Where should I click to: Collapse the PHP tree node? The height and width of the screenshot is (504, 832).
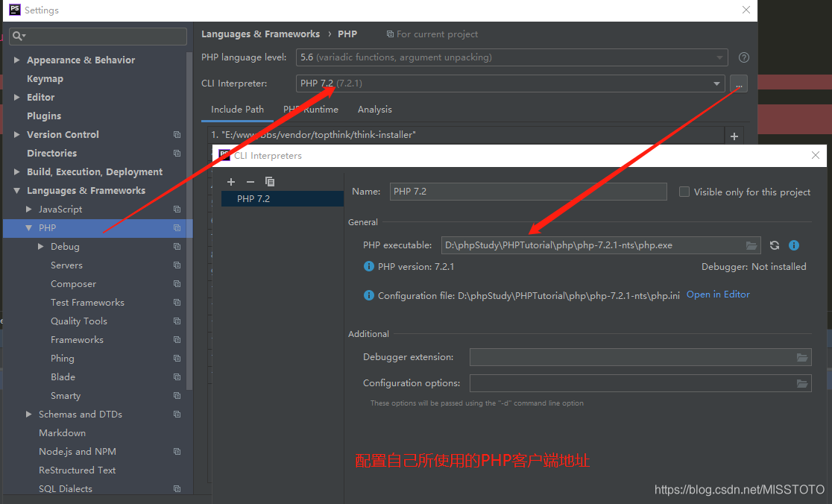click(x=29, y=228)
